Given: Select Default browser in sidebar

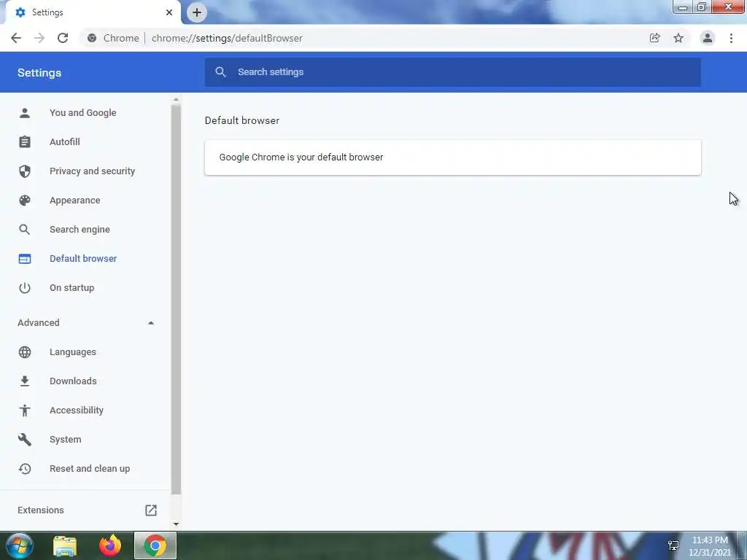Looking at the screenshot, I should 85,259.
